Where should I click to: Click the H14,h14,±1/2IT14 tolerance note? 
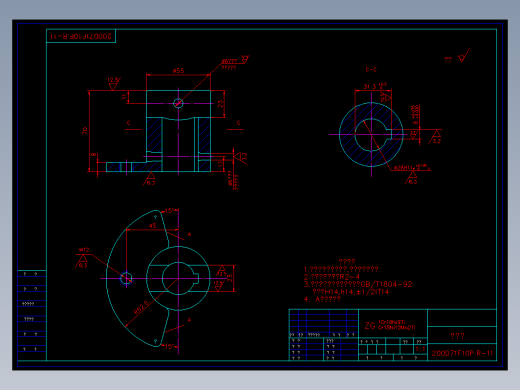(351, 292)
